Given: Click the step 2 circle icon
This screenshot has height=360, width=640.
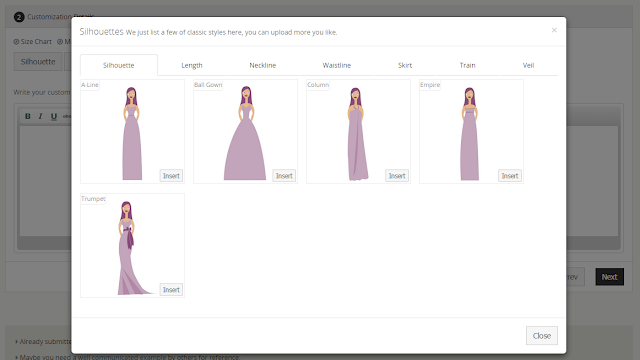Looking at the screenshot, I should tap(19, 17).
